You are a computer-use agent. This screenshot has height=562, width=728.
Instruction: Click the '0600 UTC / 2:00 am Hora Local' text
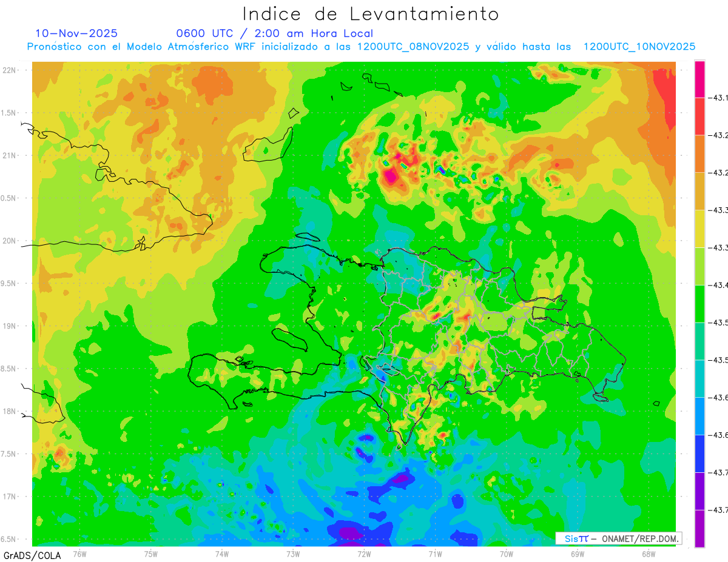(x=275, y=34)
